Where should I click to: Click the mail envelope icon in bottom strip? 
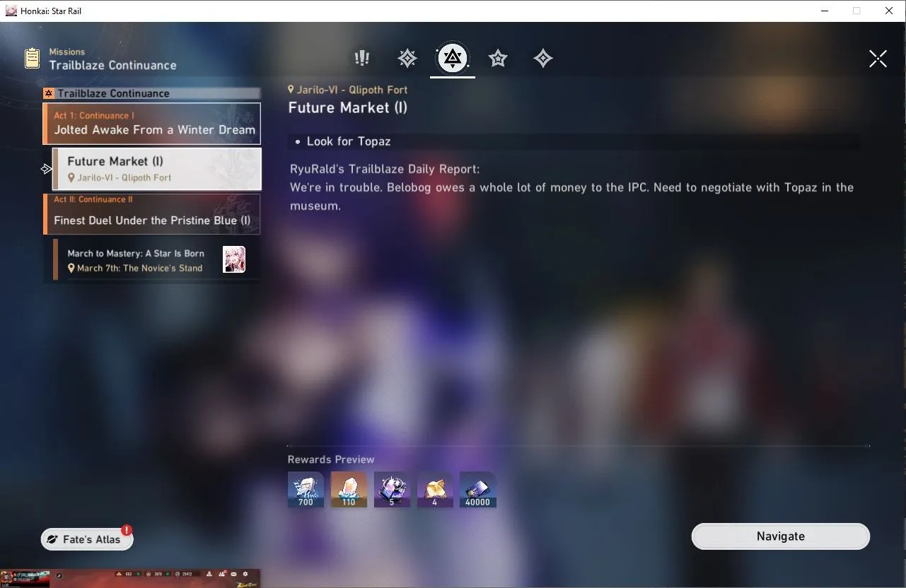[x=233, y=573]
